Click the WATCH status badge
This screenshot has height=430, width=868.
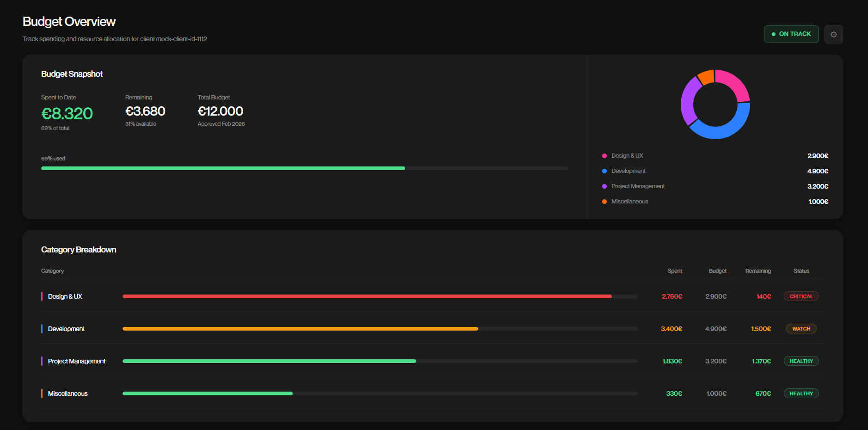click(x=801, y=329)
